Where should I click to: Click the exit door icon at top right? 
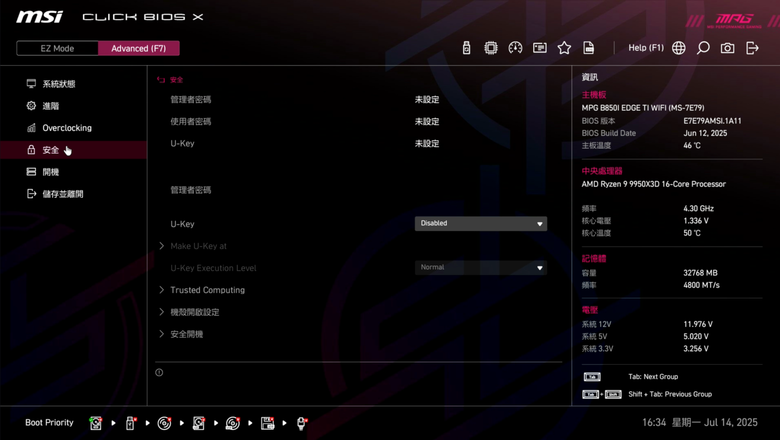(x=752, y=48)
